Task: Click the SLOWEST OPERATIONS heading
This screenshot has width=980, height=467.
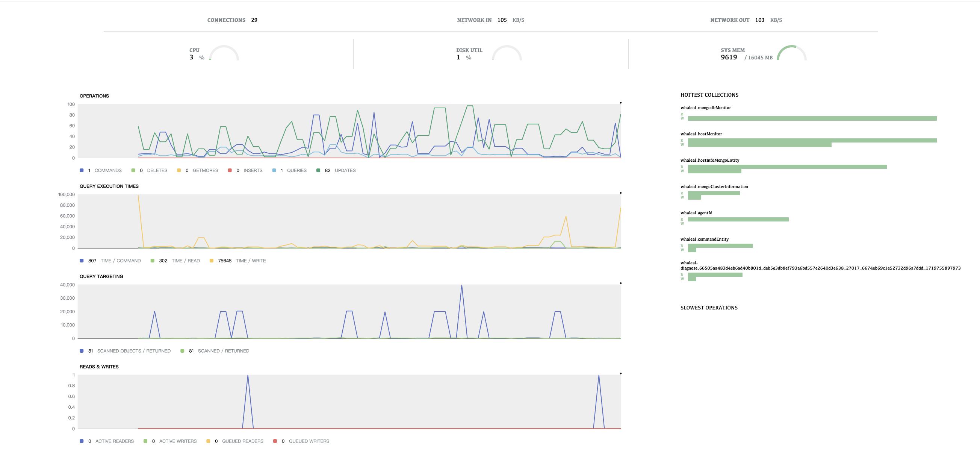Action: click(709, 308)
